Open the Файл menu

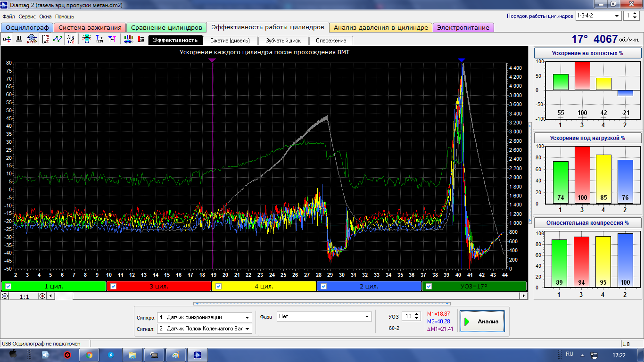[8, 16]
